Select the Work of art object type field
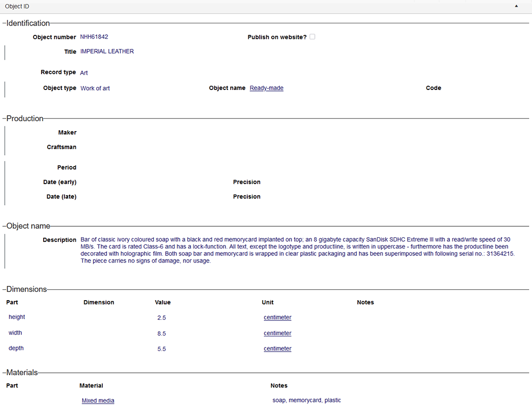Screen dimensions: 532x413 (x=95, y=88)
